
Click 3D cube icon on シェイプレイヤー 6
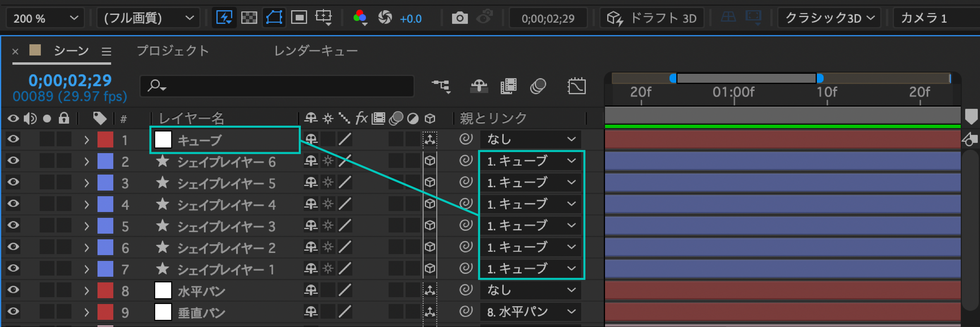point(430,161)
